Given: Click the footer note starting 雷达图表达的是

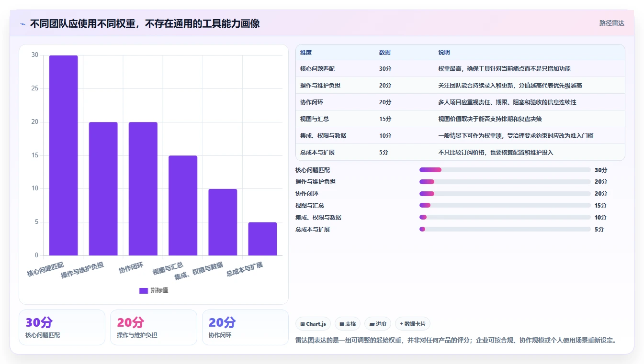Looking at the screenshot, I should click(456, 341).
